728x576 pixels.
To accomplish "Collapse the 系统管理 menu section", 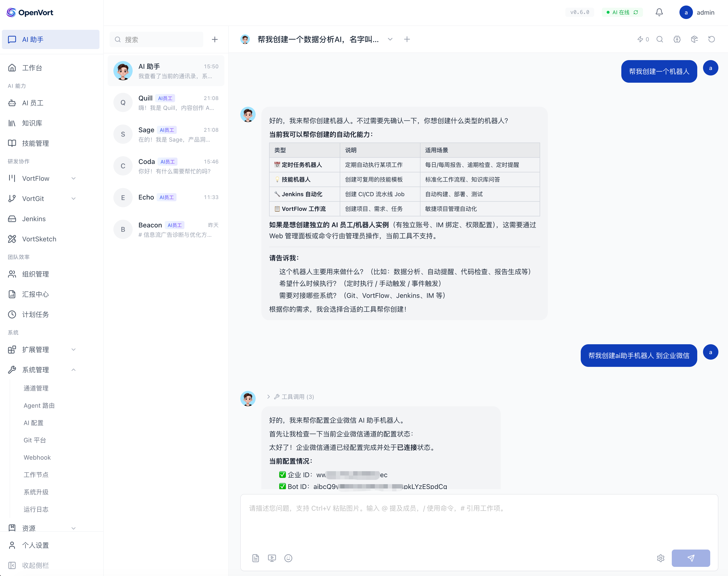I will (x=74, y=369).
